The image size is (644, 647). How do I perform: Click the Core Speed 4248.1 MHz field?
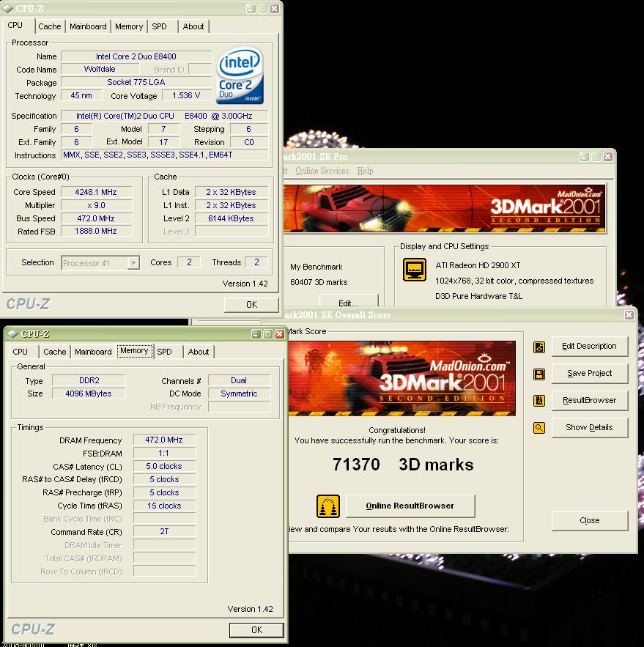coord(96,192)
